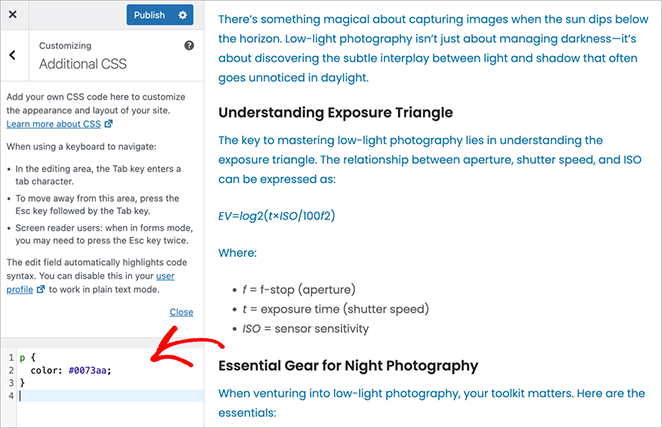Click the Publish button
Viewport: 662px width, 428px height.
coord(149,15)
